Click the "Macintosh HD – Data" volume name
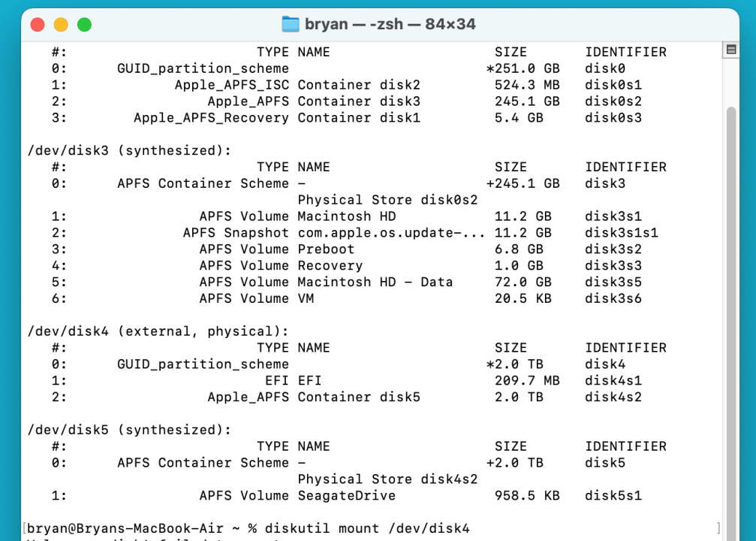Image resolution: width=756 pixels, height=541 pixels. pos(375,282)
